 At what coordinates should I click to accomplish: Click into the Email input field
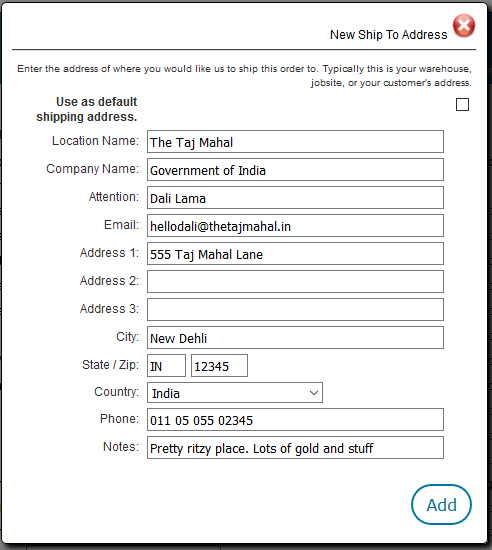pos(295,226)
